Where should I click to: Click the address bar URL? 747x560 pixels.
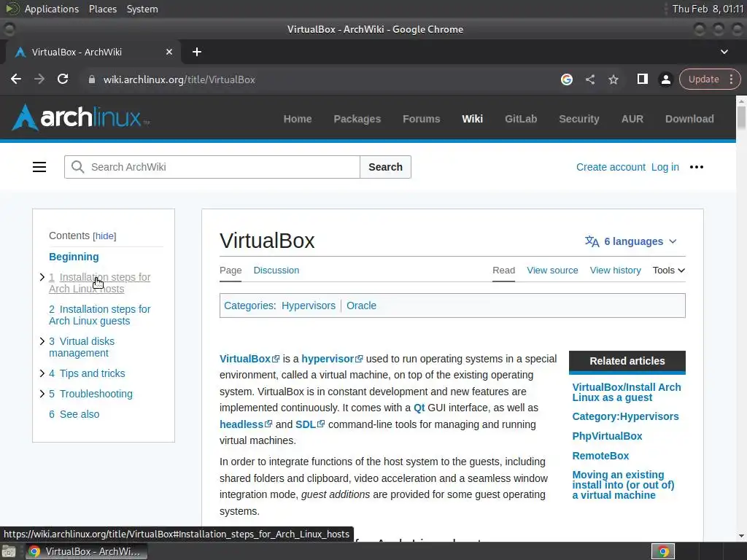(x=179, y=79)
